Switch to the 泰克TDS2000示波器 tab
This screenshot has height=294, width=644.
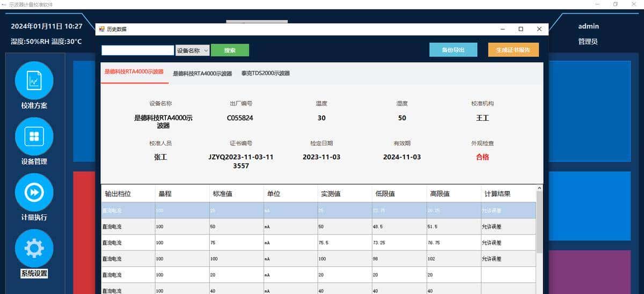click(265, 73)
